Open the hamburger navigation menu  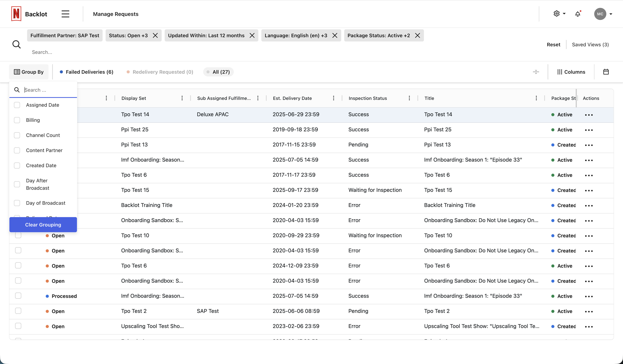point(65,14)
